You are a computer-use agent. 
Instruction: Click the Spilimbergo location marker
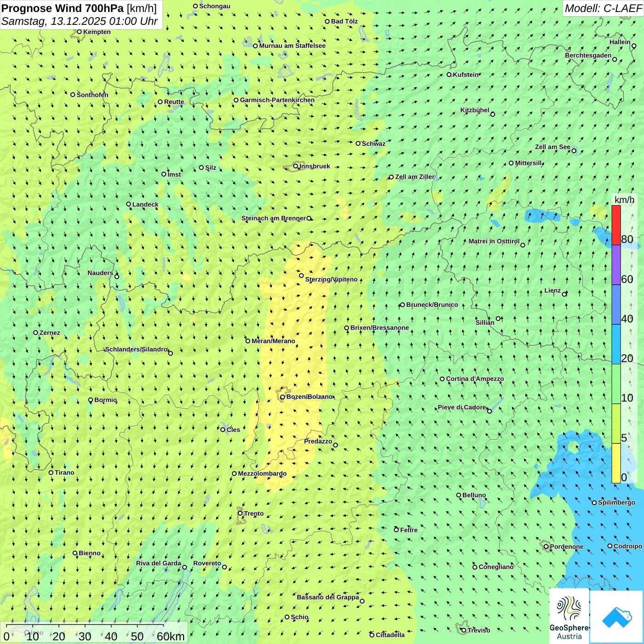[594, 503]
